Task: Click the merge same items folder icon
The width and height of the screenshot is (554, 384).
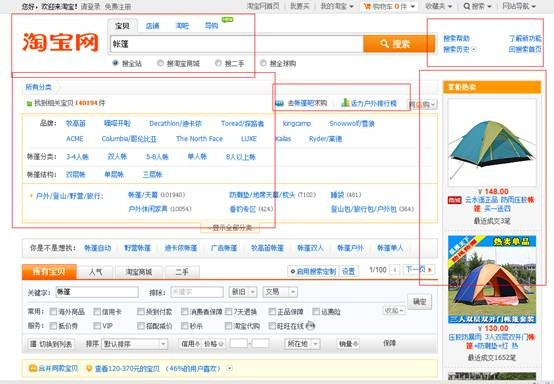Action: pyautogui.click(x=33, y=368)
